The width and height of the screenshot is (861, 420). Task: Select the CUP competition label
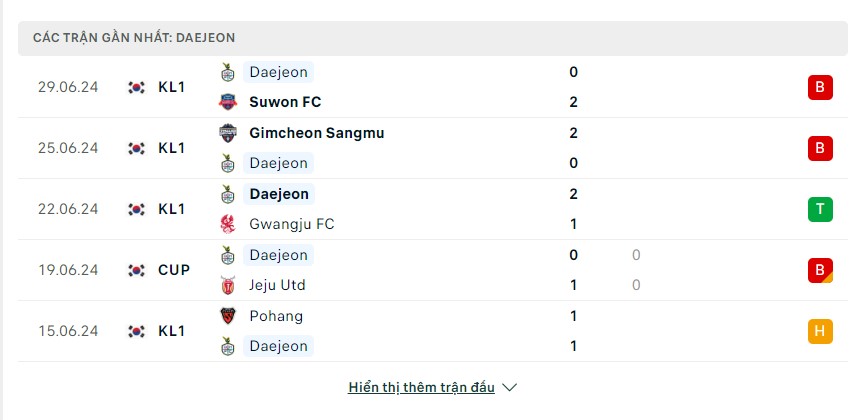pos(174,270)
